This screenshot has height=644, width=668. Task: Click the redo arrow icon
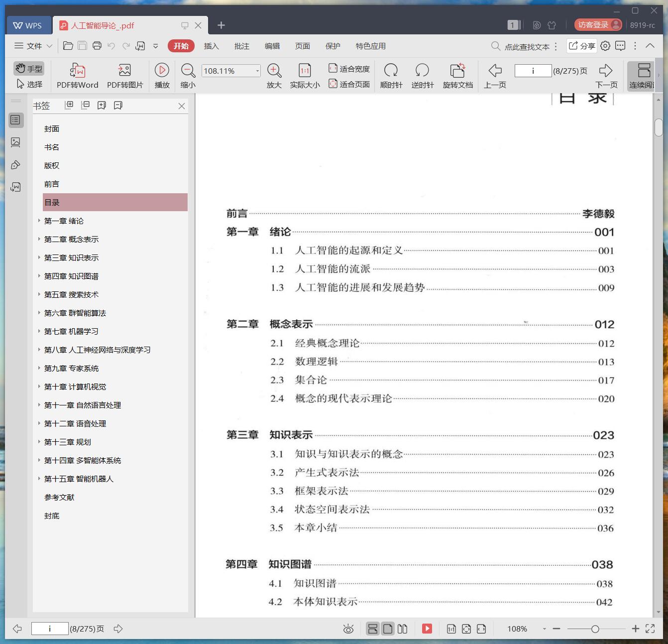point(126,46)
